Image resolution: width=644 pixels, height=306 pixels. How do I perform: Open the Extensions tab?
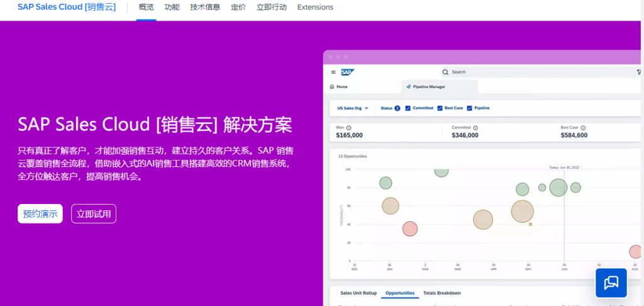[315, 8]
